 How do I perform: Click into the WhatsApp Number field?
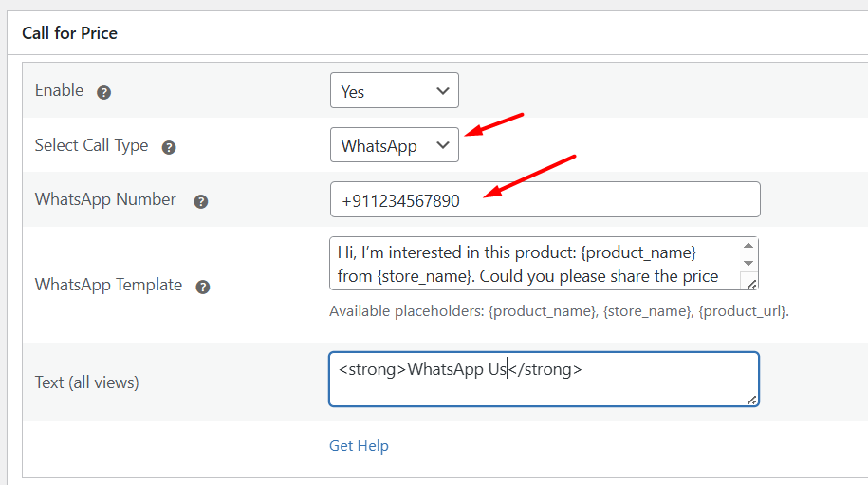coord(545,200)
